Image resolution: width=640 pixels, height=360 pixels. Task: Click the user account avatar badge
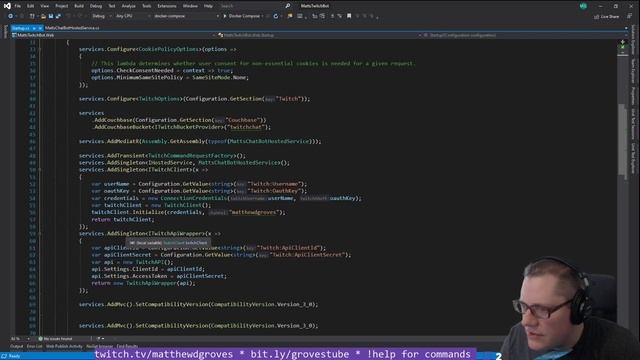pyautogui.click(x=583, y=6)
